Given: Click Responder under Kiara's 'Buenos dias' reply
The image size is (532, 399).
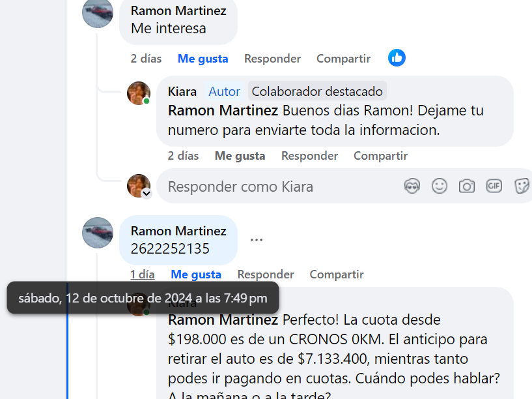Looking at the screenshot, I should [309, 156].
